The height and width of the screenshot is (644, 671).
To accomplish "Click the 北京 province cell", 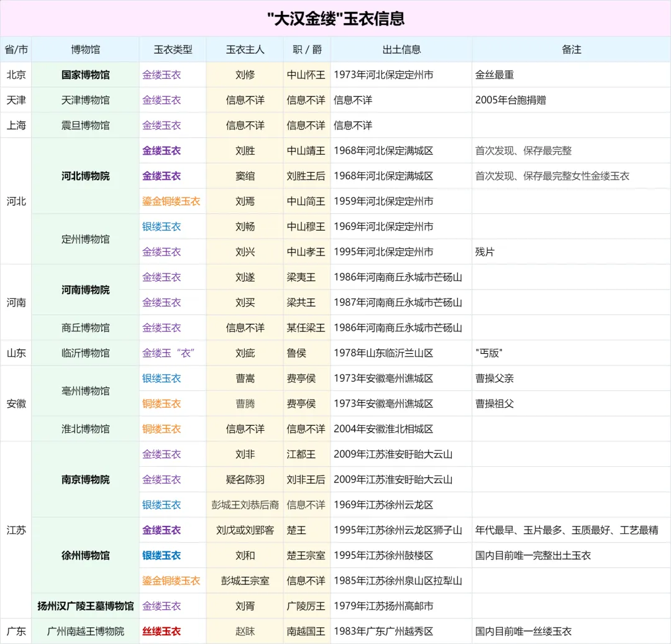I will (16, 75).
